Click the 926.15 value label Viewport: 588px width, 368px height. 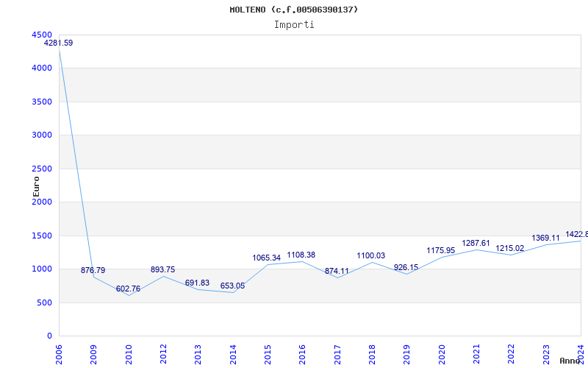pyautogui.click(x=406, y=267)
